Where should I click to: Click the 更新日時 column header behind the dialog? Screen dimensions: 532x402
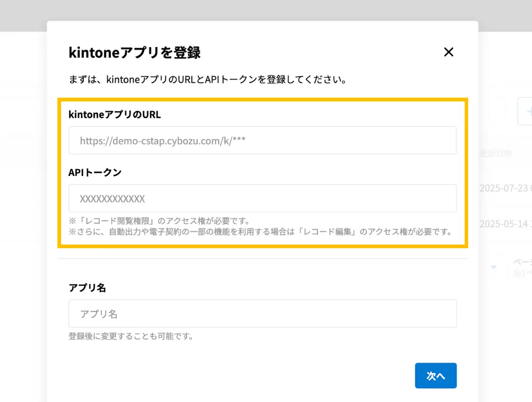495,154
